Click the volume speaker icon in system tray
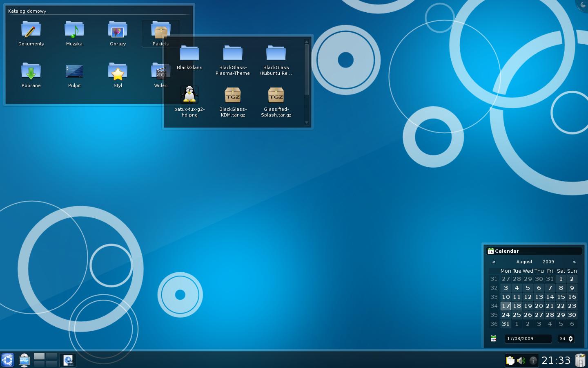The image size is (588, 368). pos(521,361)
